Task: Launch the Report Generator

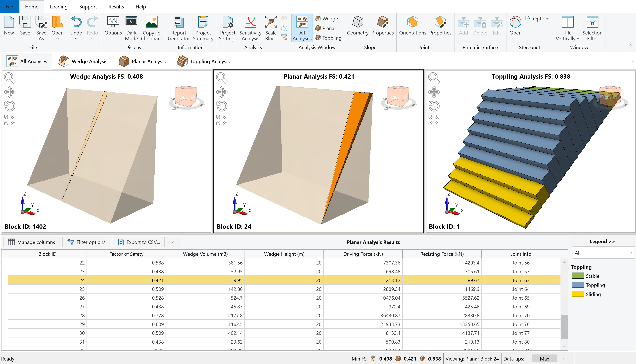Action: (x=179, y=28)
